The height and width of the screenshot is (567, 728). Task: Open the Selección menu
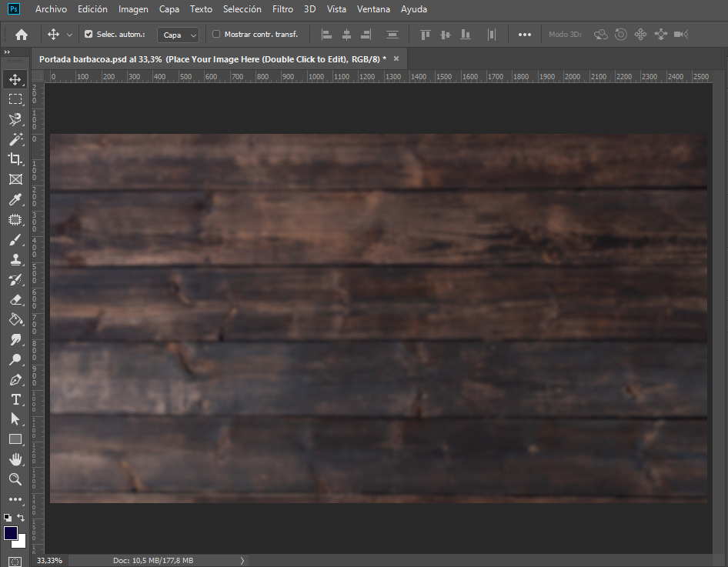(x=242, y=9)
